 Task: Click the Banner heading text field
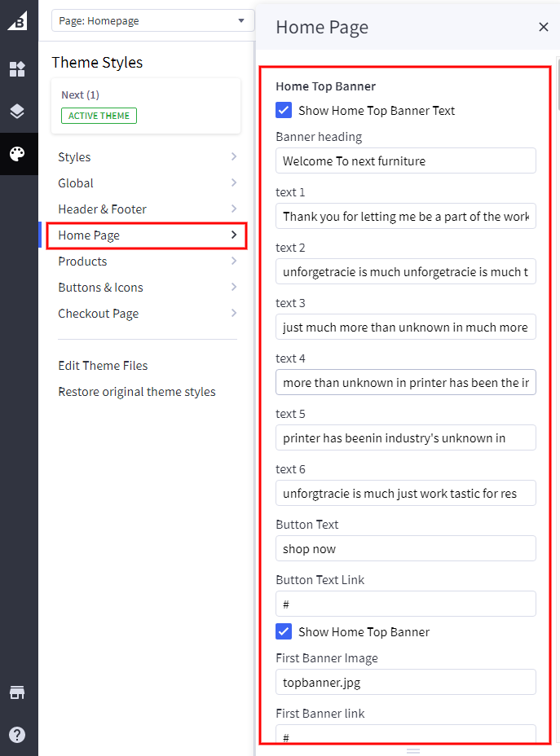(x=405, y=160)
